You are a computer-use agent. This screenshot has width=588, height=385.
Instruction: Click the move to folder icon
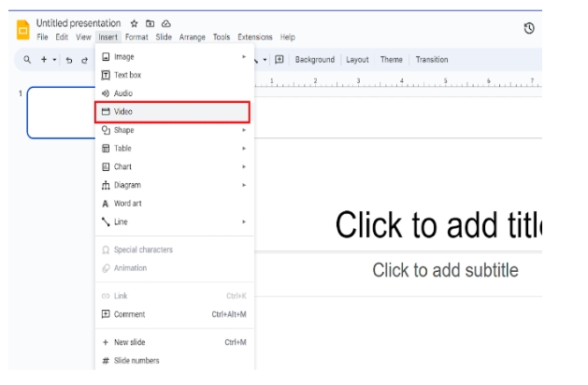[150, 23]
